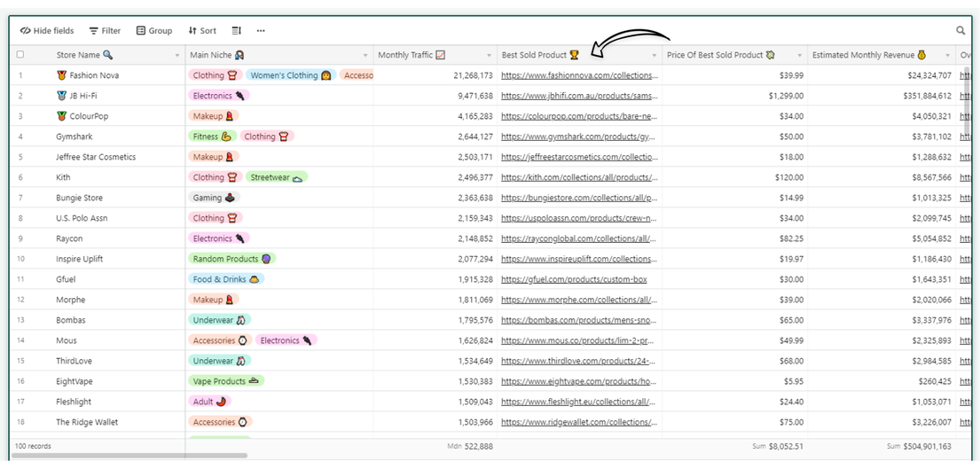The width and height of the screenshot is (980, 461).
Task: Click traffic value 21,268,173
Action: [x=473, y=75]
